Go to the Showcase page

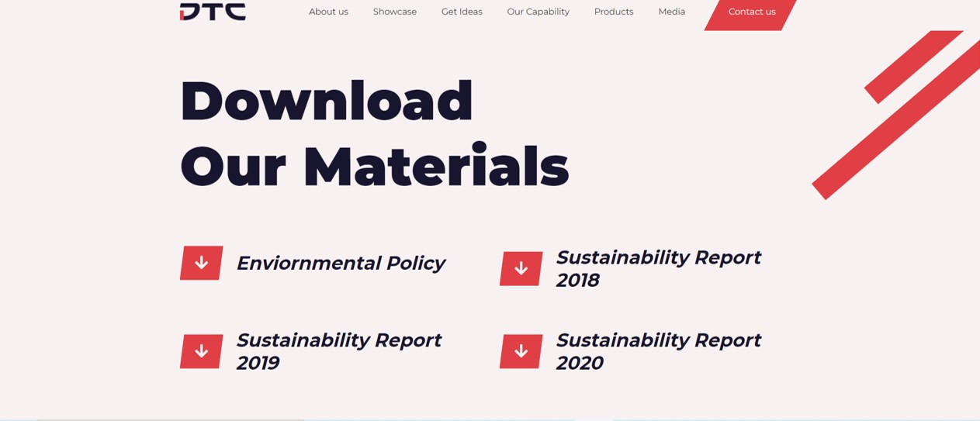click(x=394, y=12)
